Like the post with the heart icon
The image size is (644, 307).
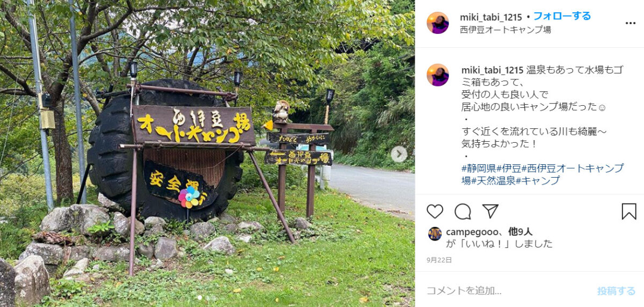coord(435,211)
